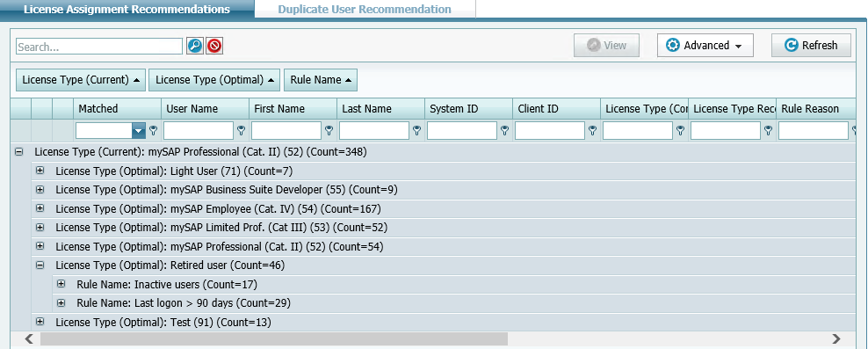
Task: Click filter icon beside First Name filter
Action: pos(329,131)
